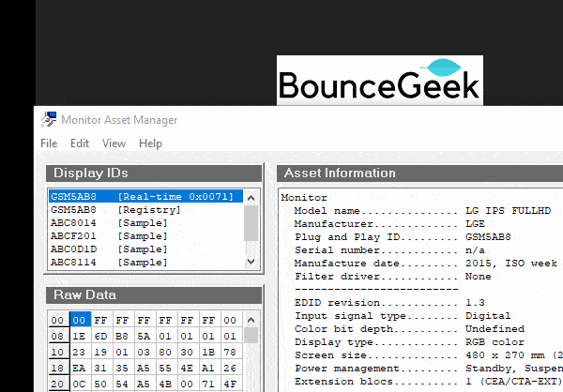Image resolution: width=563 pixels, height=392 pixels.
Task: Click Raw Data row header 20
Action: (x=58, y=384)
